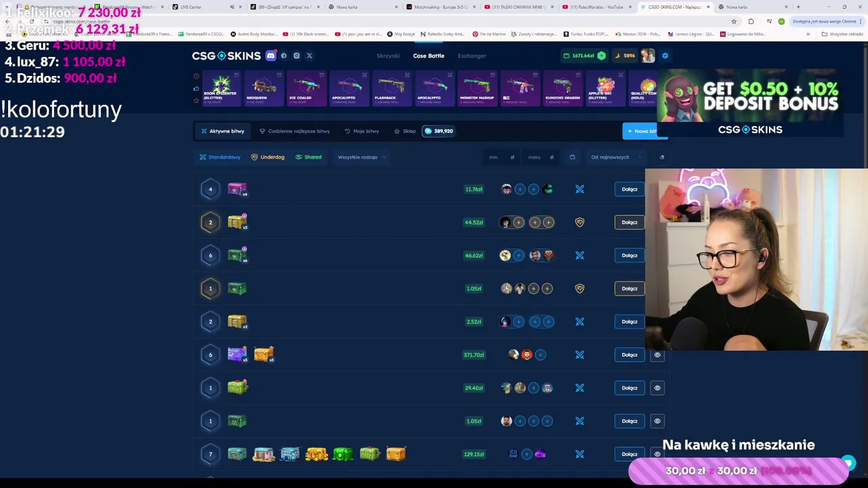Join the 371.70zł battle with Dołącz
Viewport: 868px width, 488px height.
pyautogui.click(x=629, y=354)
